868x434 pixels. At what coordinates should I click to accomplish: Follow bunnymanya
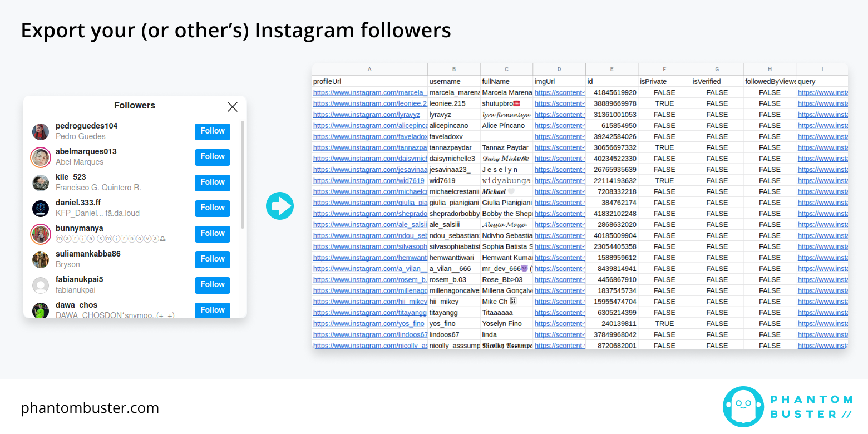click(213, 234)
